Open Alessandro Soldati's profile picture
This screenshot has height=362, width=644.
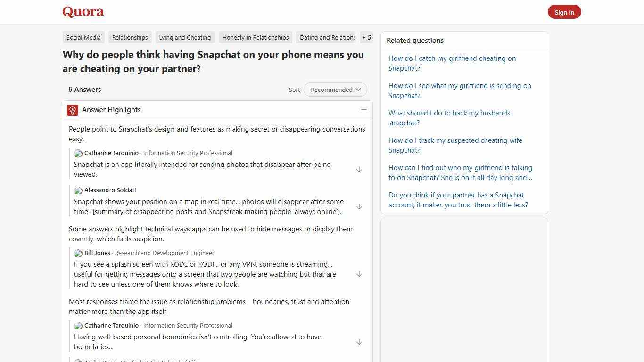(x=78, y=190)
